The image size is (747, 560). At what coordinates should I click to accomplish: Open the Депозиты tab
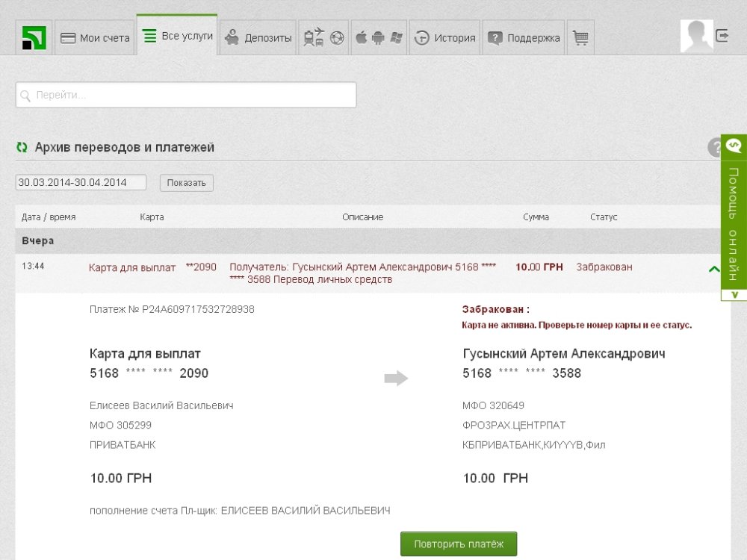pos(259,38)
